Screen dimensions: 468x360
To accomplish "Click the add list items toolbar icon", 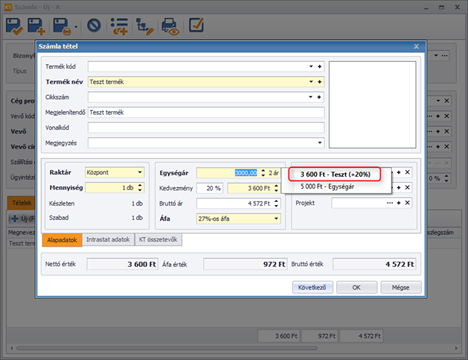I will click(x=119, y=26).
